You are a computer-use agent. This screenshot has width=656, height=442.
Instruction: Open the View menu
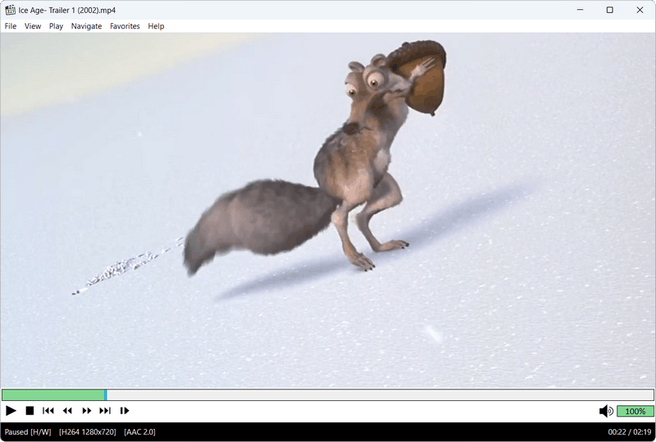point(33,26)
